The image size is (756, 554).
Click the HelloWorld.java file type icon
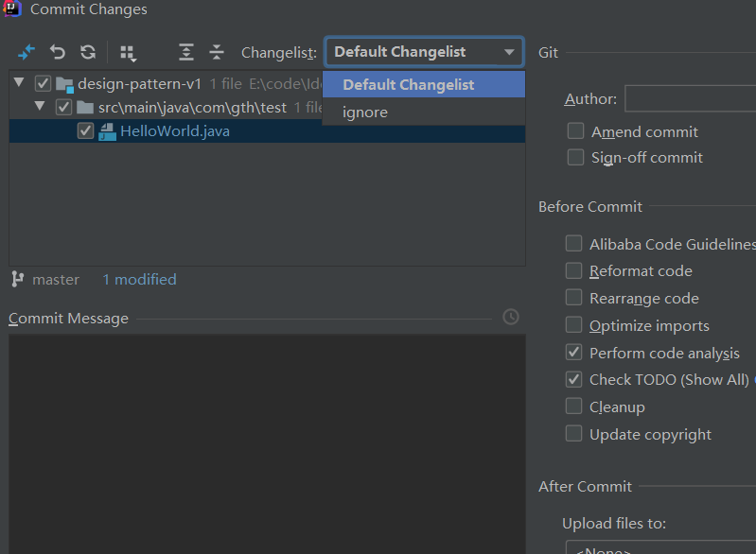pos(107,131)
